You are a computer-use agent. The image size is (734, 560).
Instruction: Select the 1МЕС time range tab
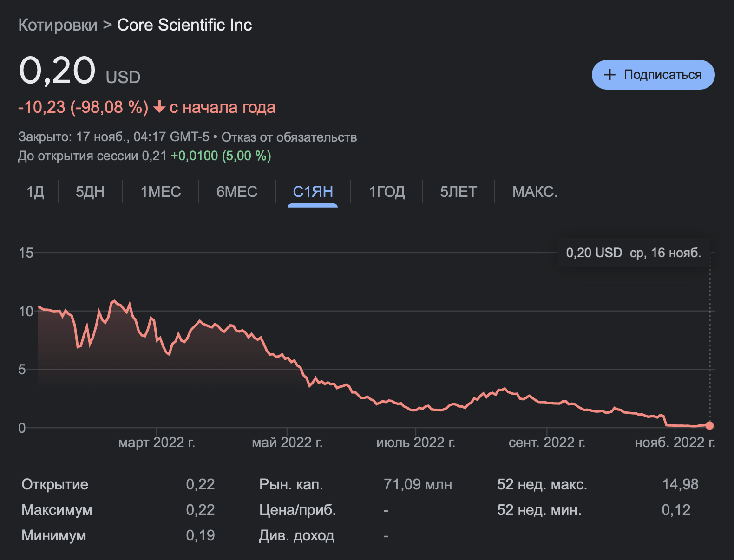pos(161,192)
